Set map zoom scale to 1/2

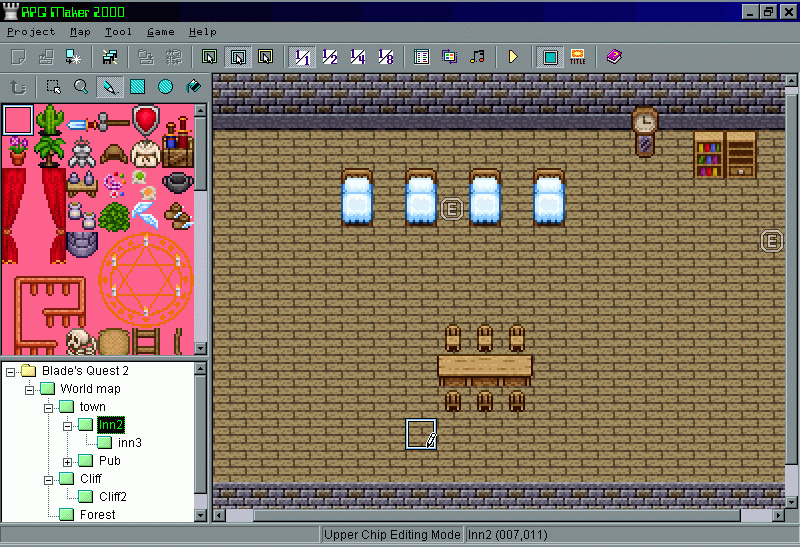pos(330,57)
